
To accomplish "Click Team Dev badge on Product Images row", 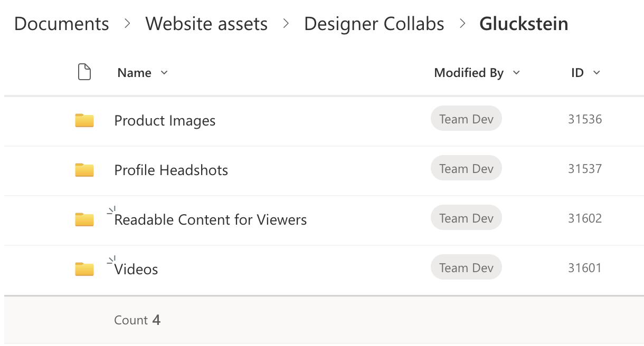I will (466, 119).
